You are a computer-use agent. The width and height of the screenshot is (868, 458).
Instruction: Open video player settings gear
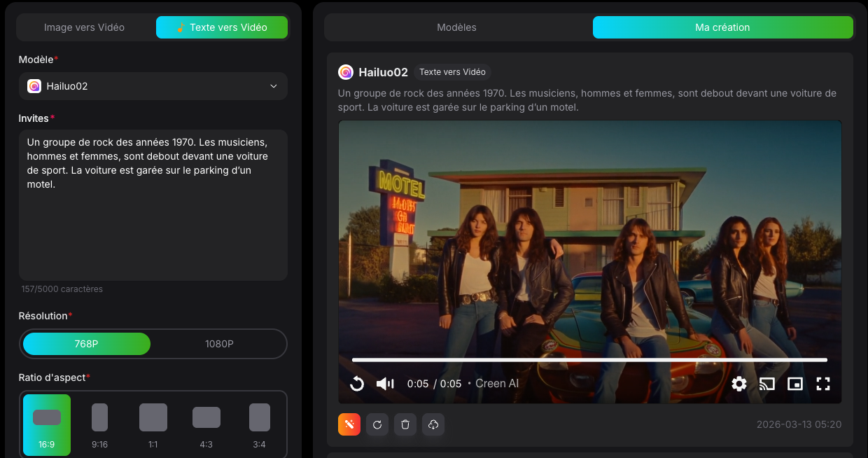[x=739, y=384]
